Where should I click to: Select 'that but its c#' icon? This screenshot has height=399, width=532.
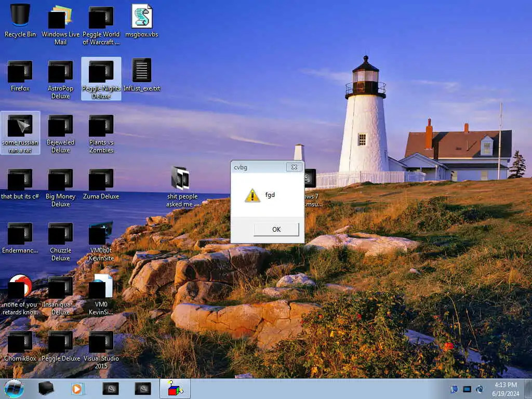20,183
